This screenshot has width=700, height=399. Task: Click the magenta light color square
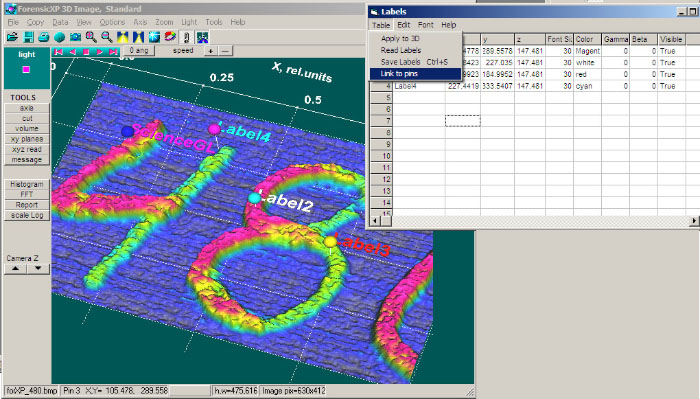pyautogui.click(x=26, y=69)
